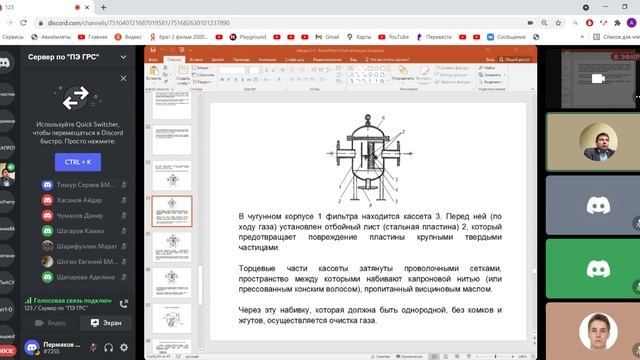Reload the browser page
The width and height of the screenshot is (640, 360).
pyautogui.click(x=24, y=23)
